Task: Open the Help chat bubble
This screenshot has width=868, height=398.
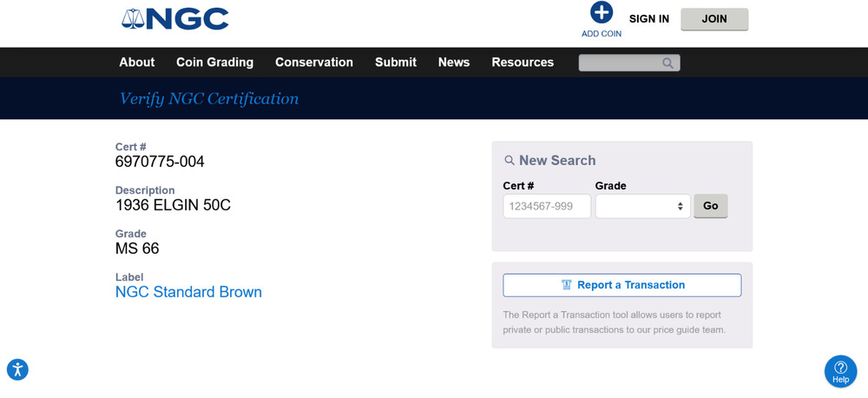Action: [840, 370]
